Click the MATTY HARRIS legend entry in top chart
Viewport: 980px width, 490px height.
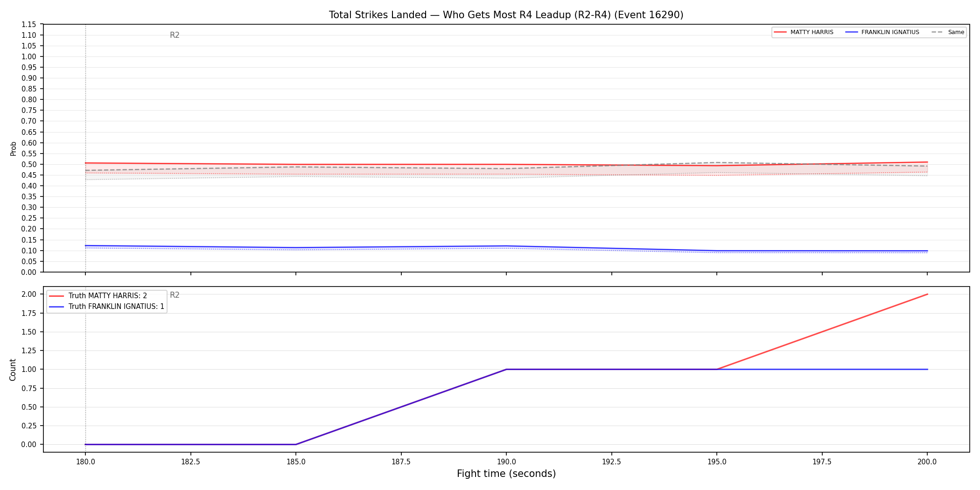point(803,32)
